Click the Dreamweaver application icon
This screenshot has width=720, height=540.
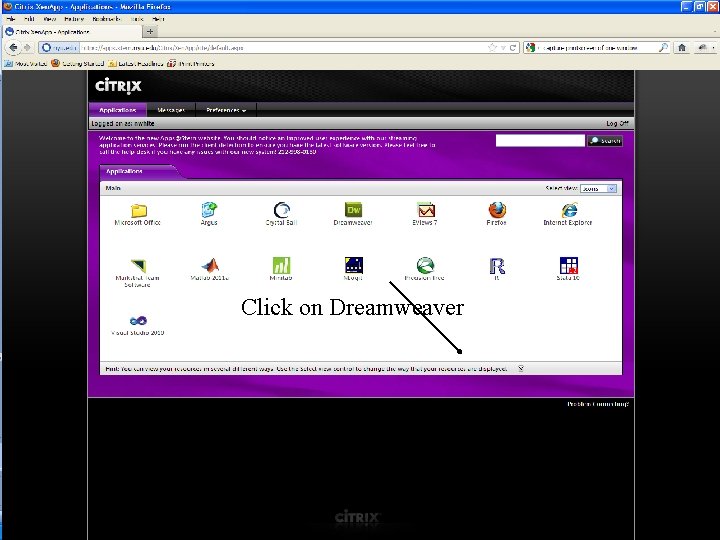click(354, 210)
